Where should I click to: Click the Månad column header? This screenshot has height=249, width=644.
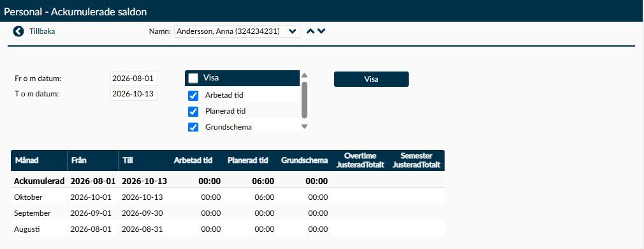click(x=39, y=160)
